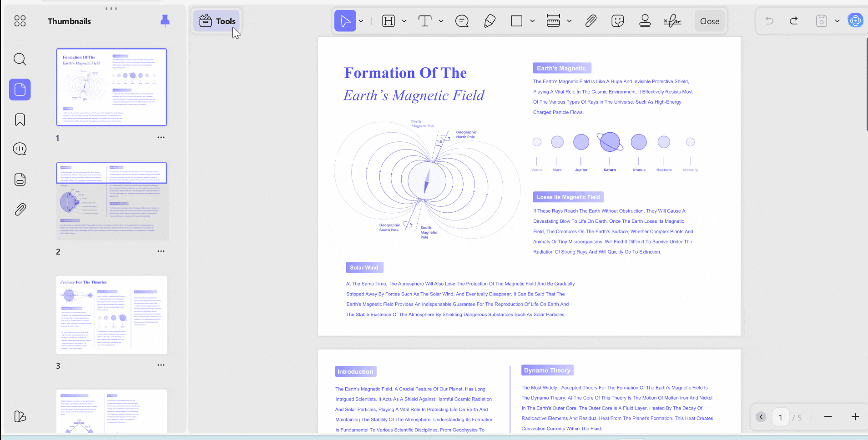
Task: Close the annotation toolbar
Action: (x=710, y=21)
